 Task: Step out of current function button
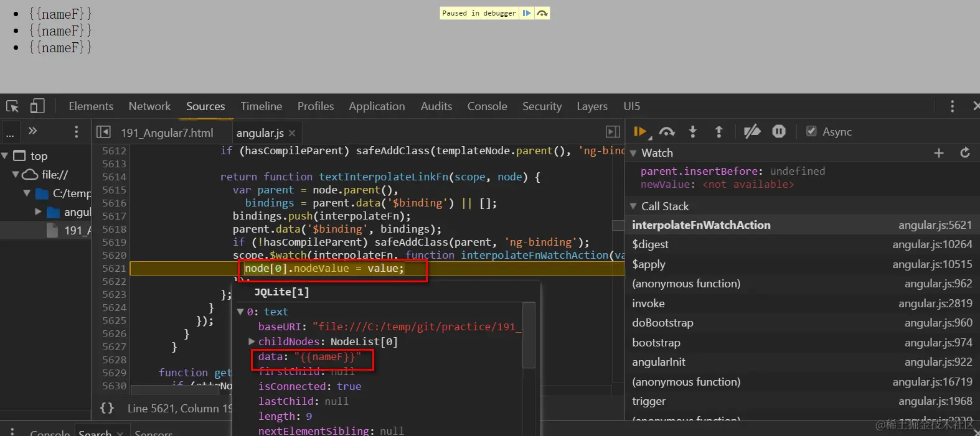click(x=719, y=132)
